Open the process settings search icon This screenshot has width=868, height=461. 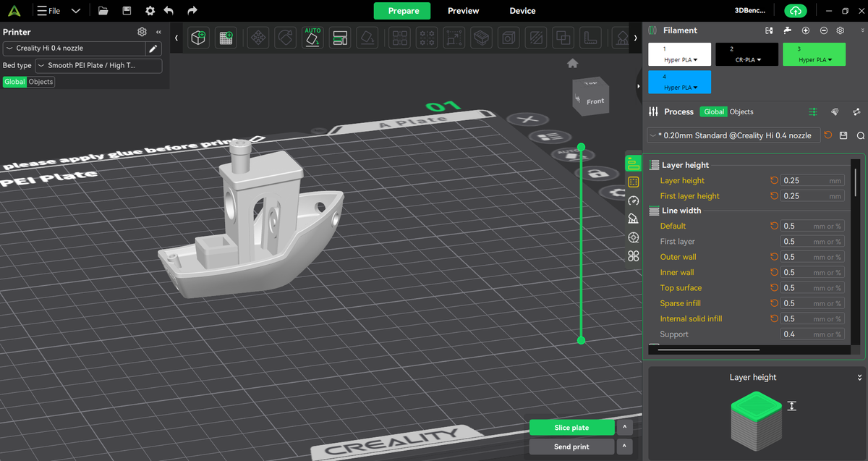[860, 135]
